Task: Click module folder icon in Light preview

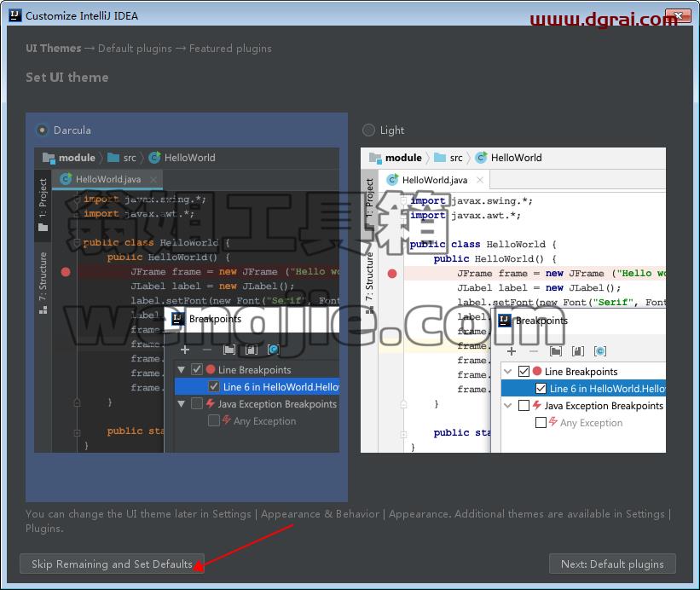Action: coord(375,158)
